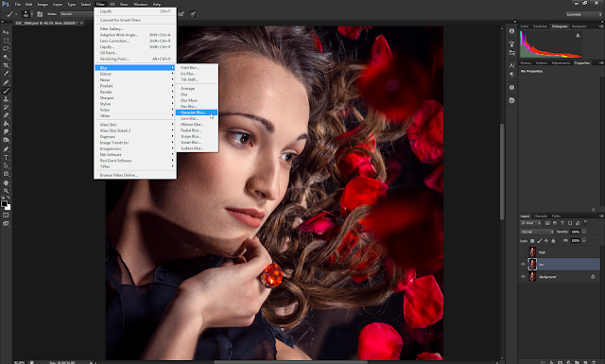Choose Gaussian Blur from Blur submenu
This screenshot has width=605, height=364.
pyautogui.click(x=197, y=113)
